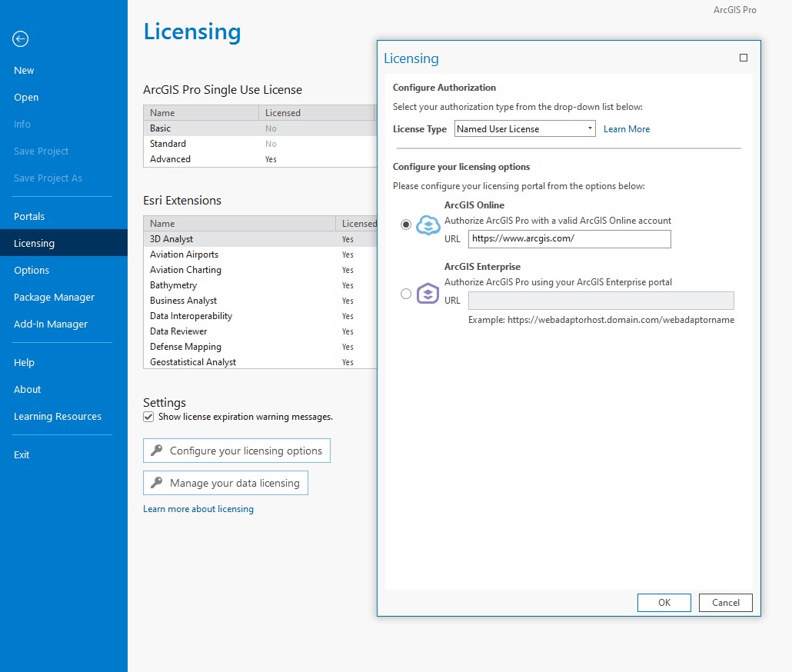Cancel the Licensing dialog
Image resolution: width=792 pixels, height=672 pixels.
(724, 602)
